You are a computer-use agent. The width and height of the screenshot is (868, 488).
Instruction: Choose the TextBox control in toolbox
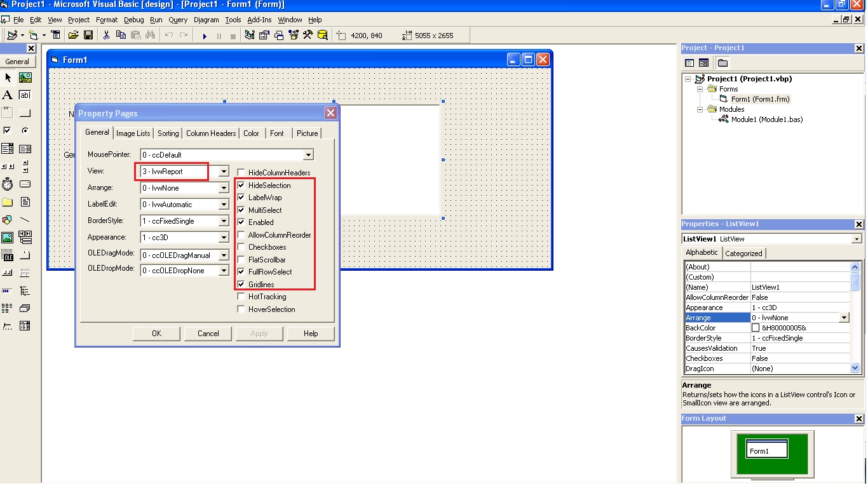25,95
